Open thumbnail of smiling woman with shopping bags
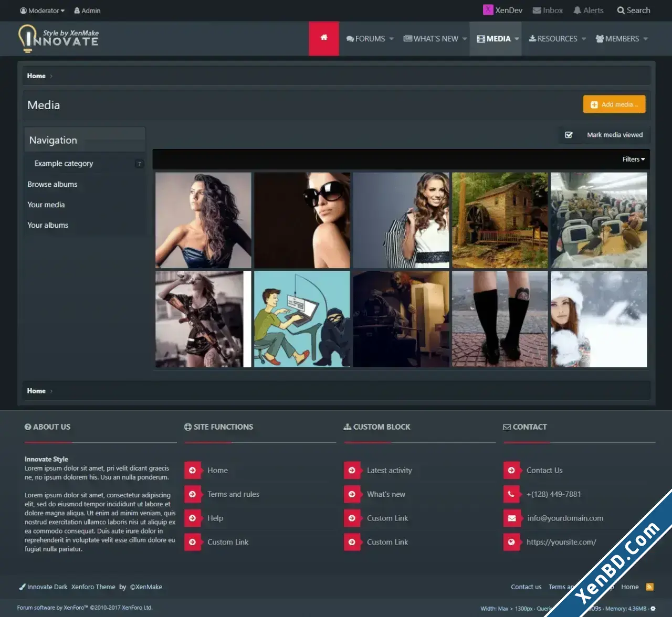The image size is (672, 617). click(x=401, y=220)
